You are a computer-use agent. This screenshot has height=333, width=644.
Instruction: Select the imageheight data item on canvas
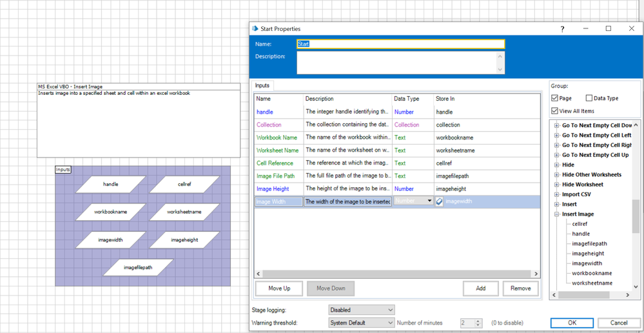[184, 240]
